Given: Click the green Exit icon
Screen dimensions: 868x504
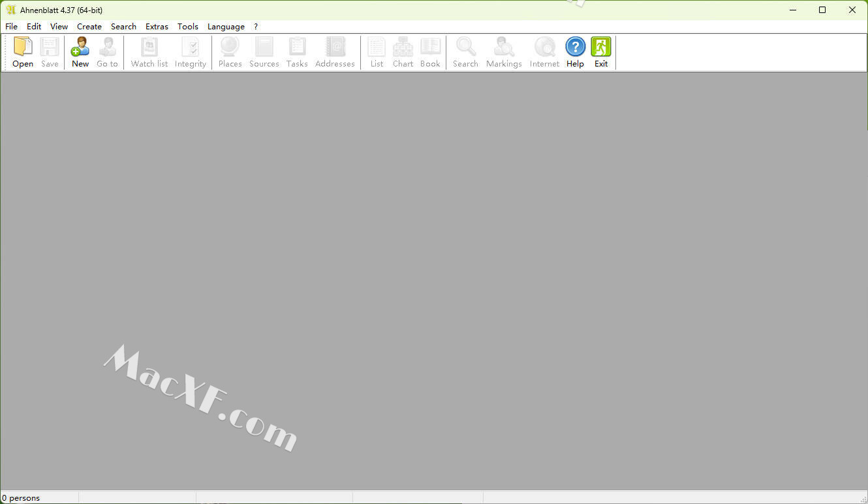Looking at the screenshot, I should pos(600,48).
